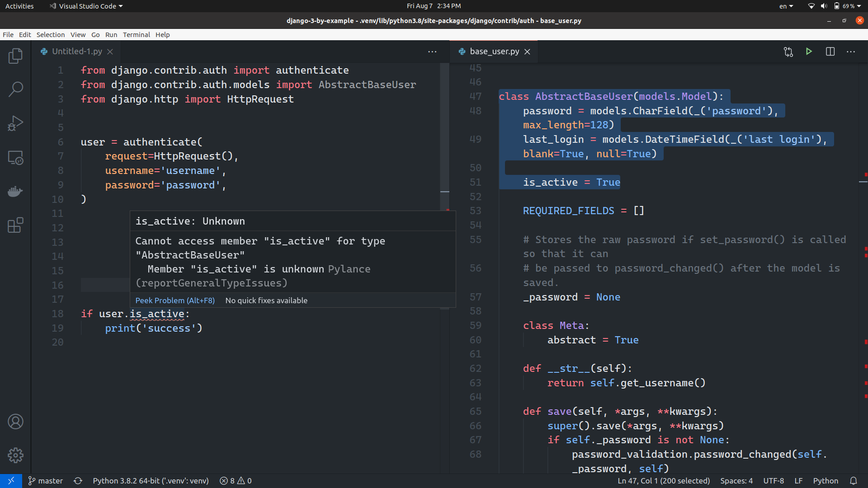Viewport: 868px width, 488px height.
Task: Click line number 18 in Untitled-1.py gutter
Action: coord(57,314)
